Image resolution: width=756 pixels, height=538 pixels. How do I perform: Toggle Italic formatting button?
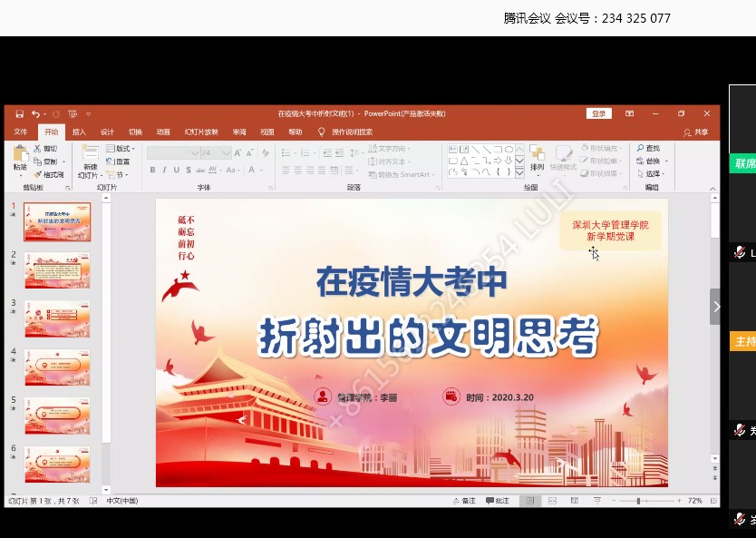pos(164,170)
